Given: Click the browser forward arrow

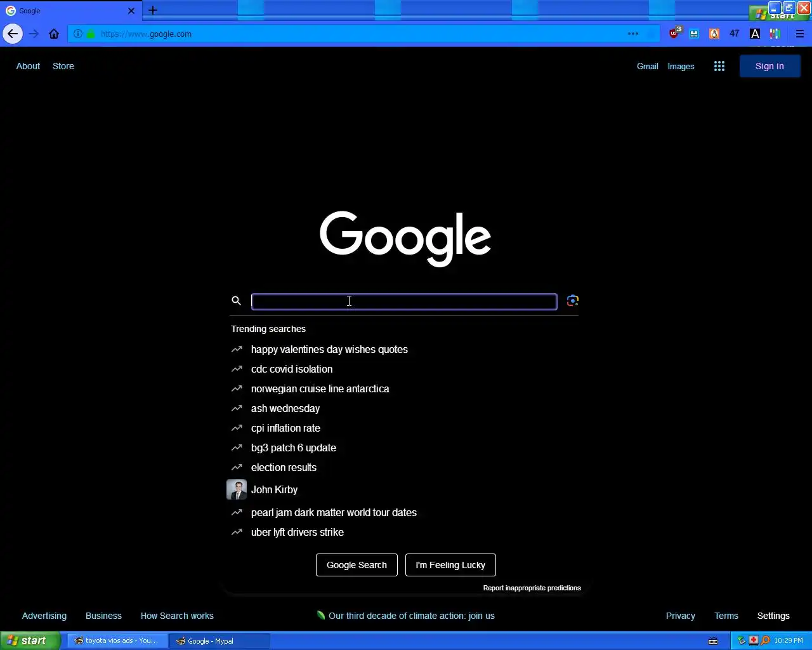Looking at the screenshot, I should coord(34,34).
